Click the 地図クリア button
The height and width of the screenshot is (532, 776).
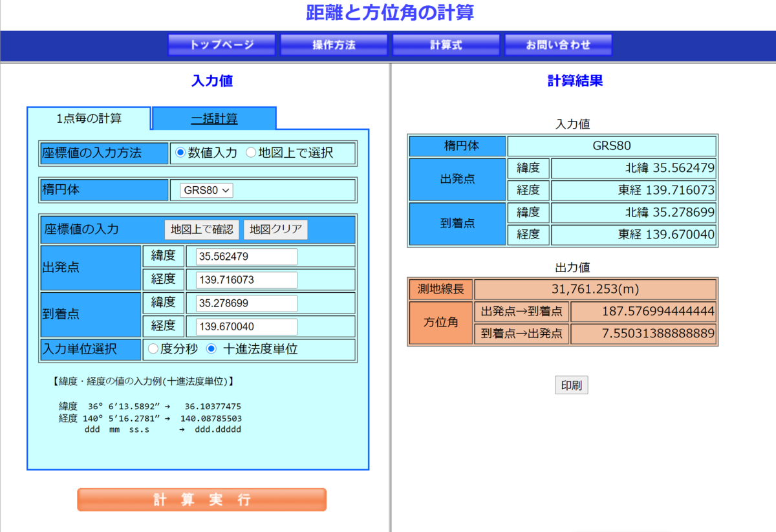point(275,229)
